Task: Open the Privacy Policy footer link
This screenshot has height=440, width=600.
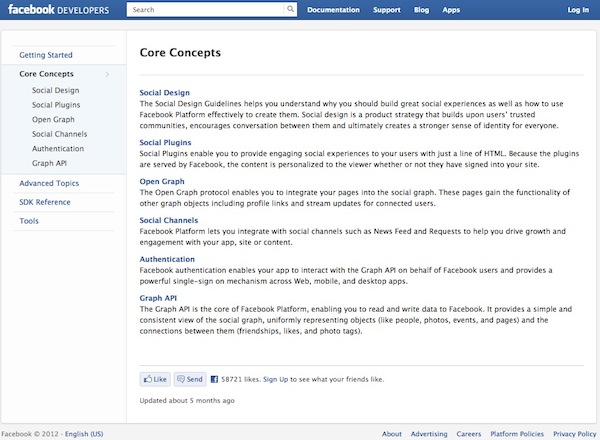Action: 575,434
